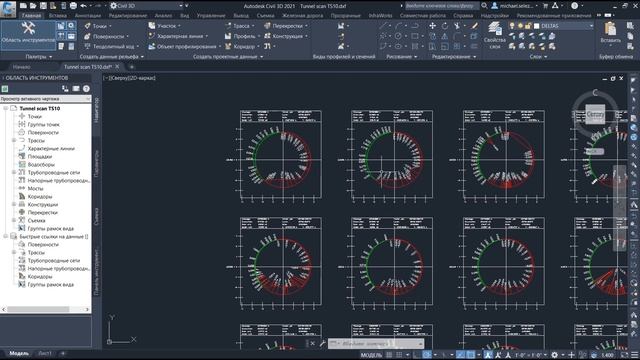Select the Move tool icon
Viewport: 640px width, 360px height.
[432, 26]
